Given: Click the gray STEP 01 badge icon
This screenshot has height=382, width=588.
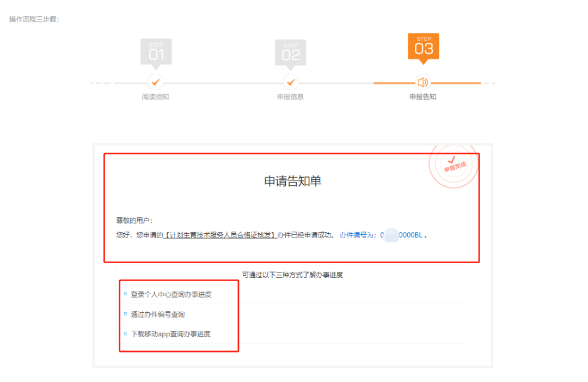Looking at the screenshot, I should pos(156,52).
